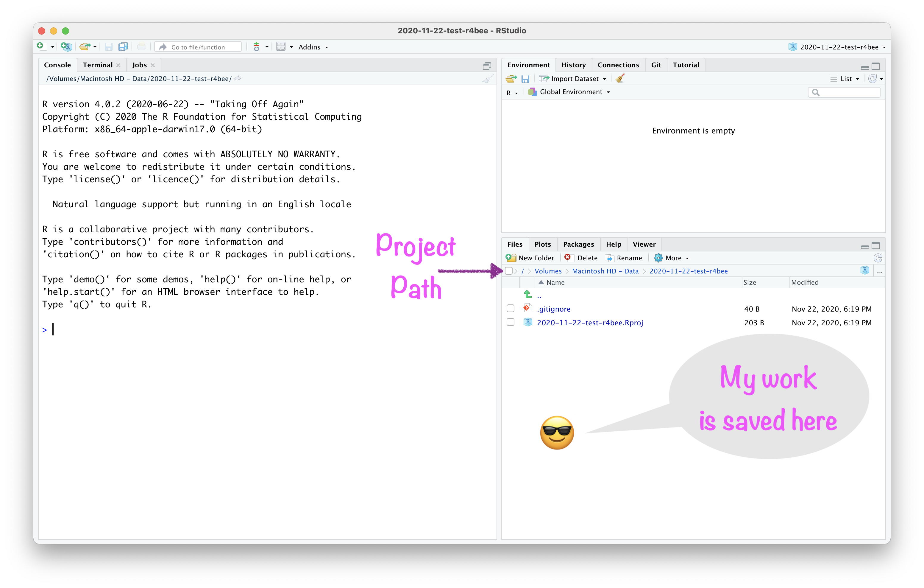Open the More dropdown in Files pane

(x=672, y=258)
